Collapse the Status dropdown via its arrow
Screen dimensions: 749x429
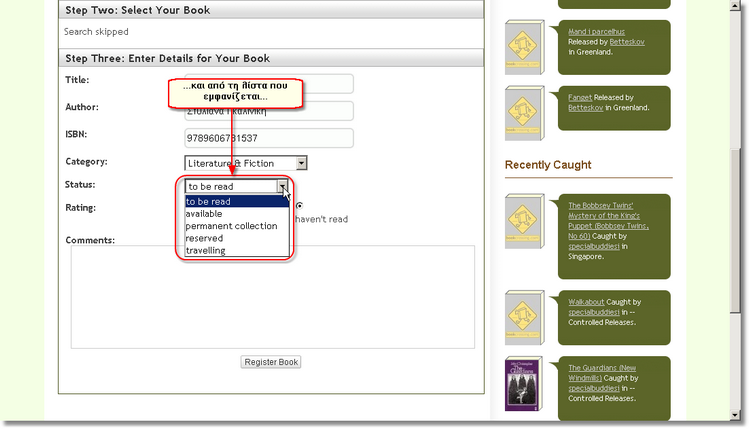(283, 187)
